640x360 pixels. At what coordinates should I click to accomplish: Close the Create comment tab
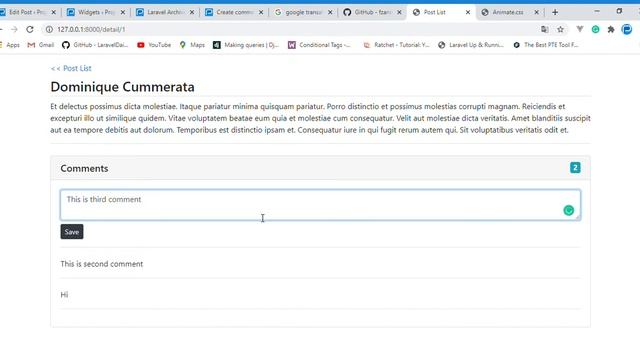(261, 12)
